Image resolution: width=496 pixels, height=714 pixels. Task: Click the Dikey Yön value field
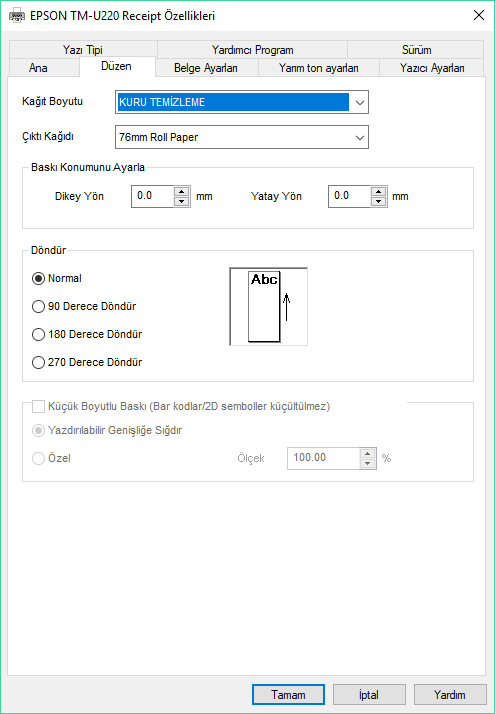click(153, 196)
